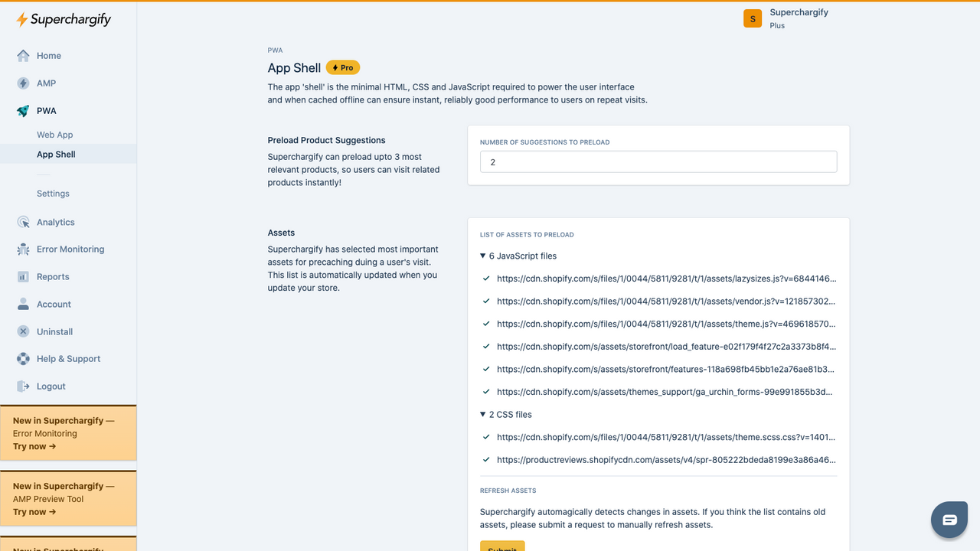The height and width of the screenshot is (551, 980).
Task: Toggle checkmark for theme.js asset
Action: (x=486, y=324)
